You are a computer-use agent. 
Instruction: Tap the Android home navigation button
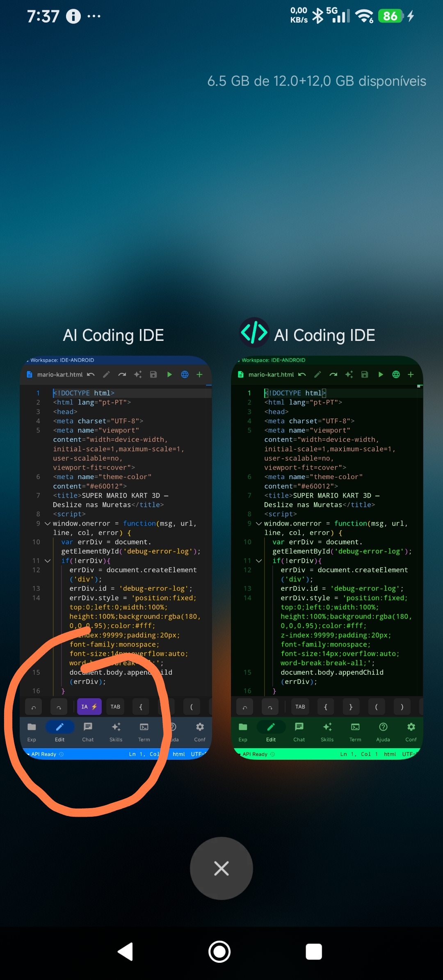tap(219, 952)
